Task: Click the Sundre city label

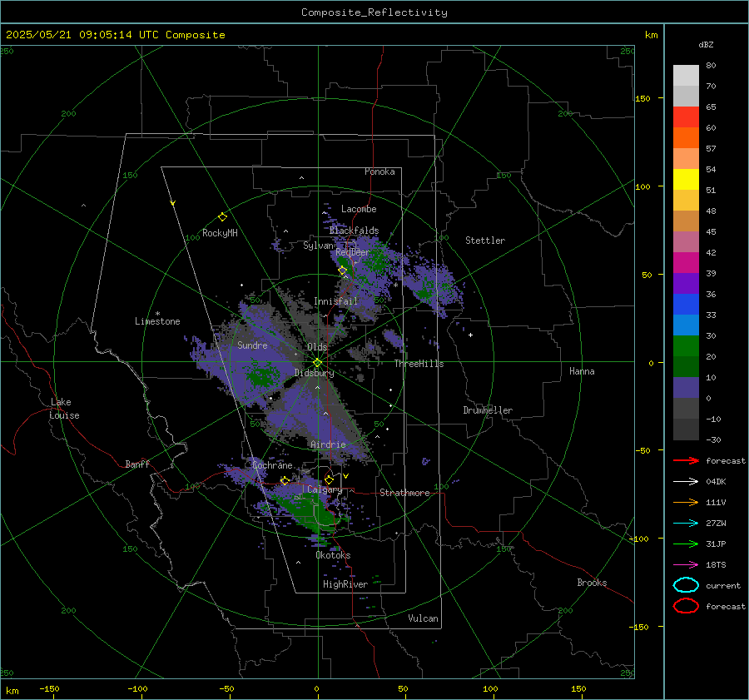Action: (252, 345)
